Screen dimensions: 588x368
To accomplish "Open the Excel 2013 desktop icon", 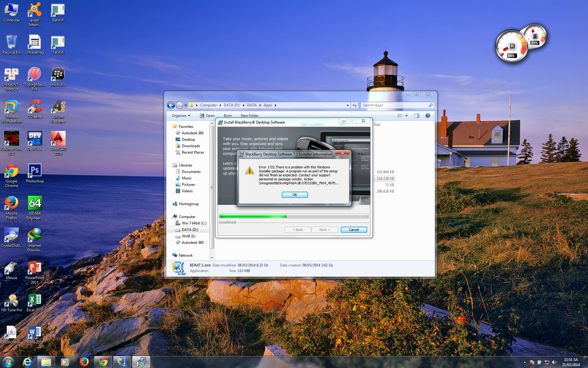I will pos(35,302).
